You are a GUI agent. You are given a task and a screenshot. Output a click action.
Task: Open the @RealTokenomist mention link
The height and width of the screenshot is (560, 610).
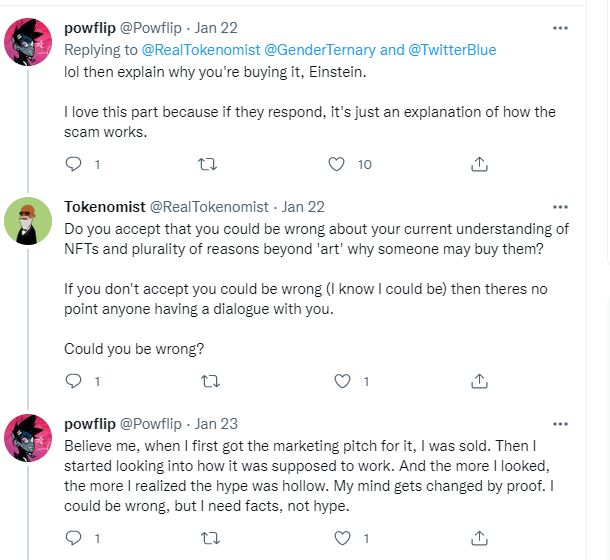pos(198,49)
